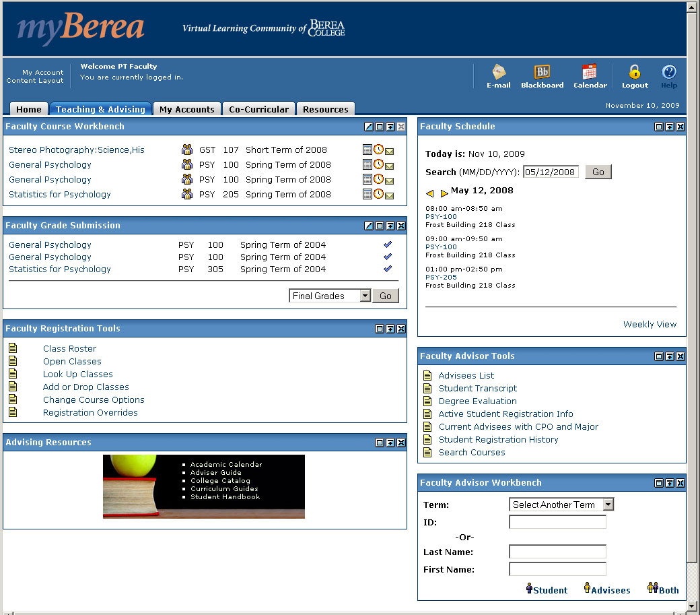Click the document icon beside Class Roster
Image resolution: width=700 pixels, height=615 pixels.
point(13,348)
